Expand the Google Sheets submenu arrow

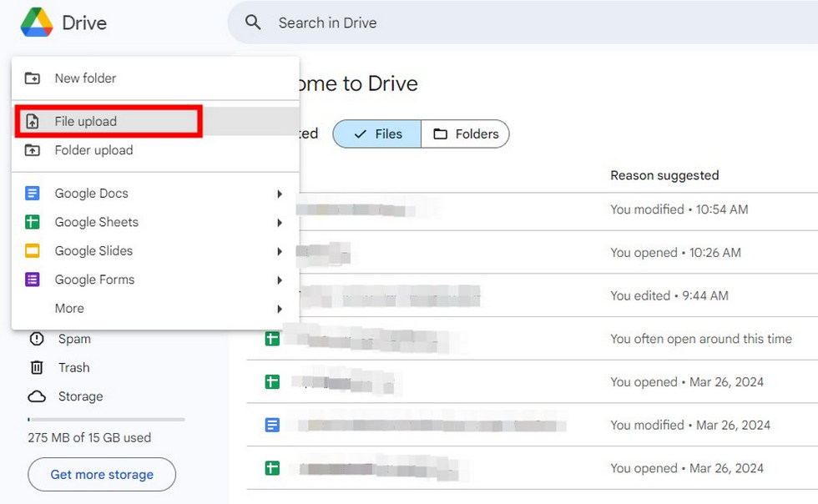tap(280, 223)
